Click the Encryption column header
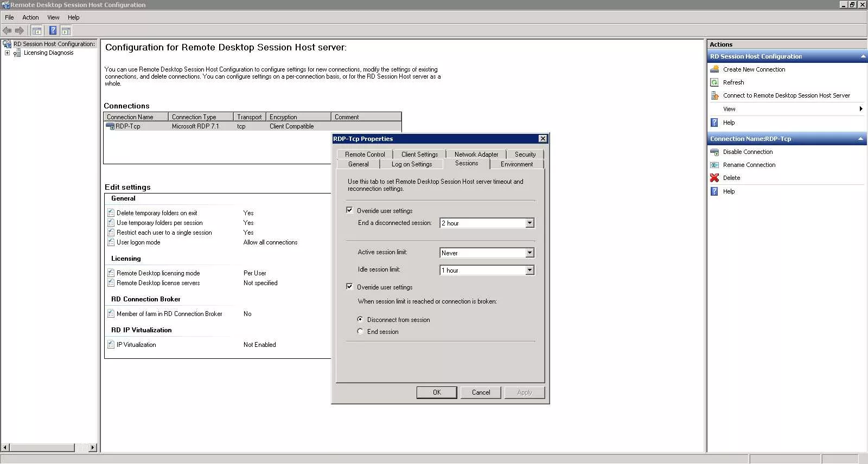868x464 pixels. coord(298,117)
